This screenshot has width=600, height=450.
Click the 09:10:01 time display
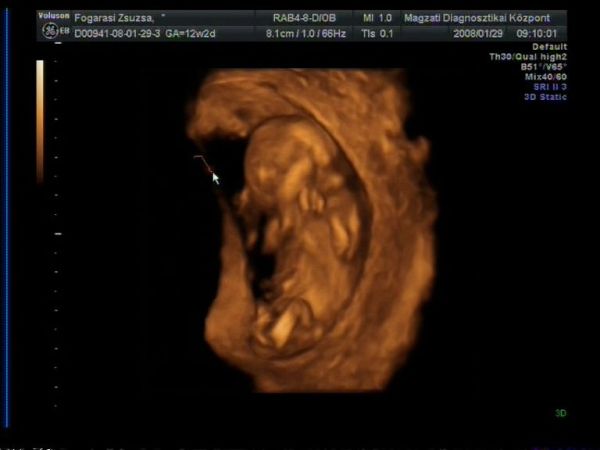(x=537, y=33)
